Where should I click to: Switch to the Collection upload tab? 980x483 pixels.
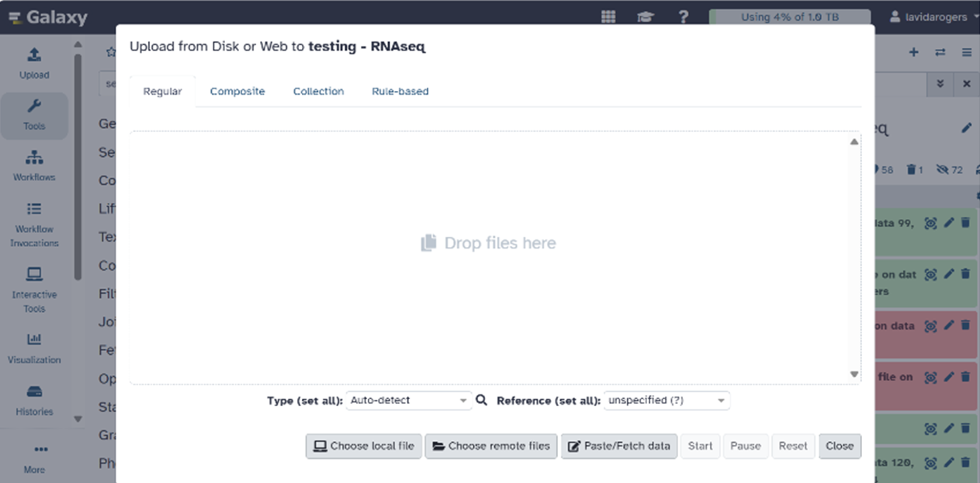pyautogui.click(x=318, y=91)
